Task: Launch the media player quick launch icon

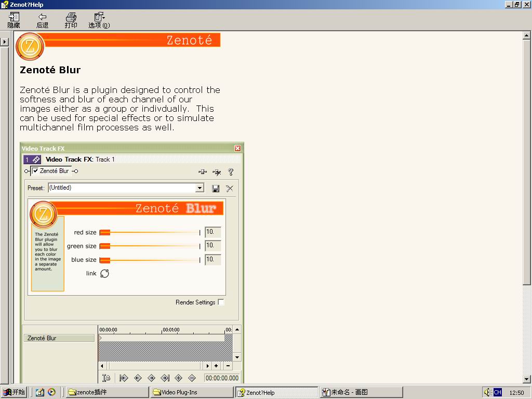Action: click(51, 392)
